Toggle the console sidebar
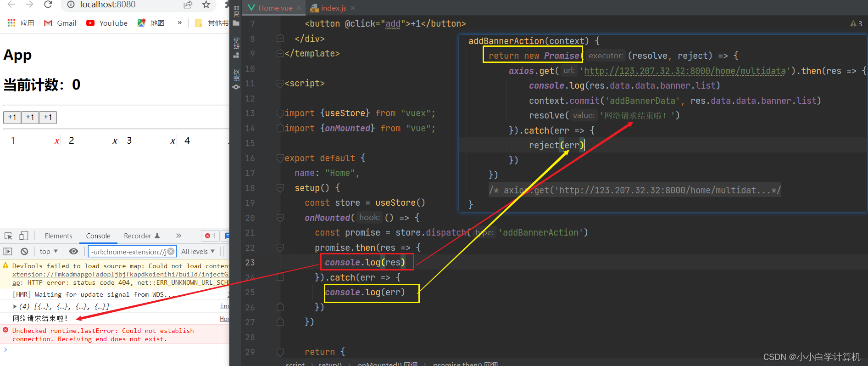Image resolution: width=868 pixels, height=366 pixels. click(8, 251)
